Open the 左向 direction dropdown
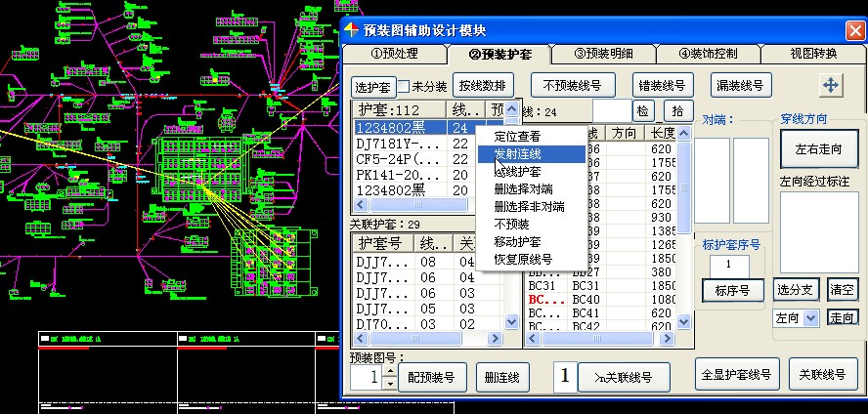 click(810, 318)
